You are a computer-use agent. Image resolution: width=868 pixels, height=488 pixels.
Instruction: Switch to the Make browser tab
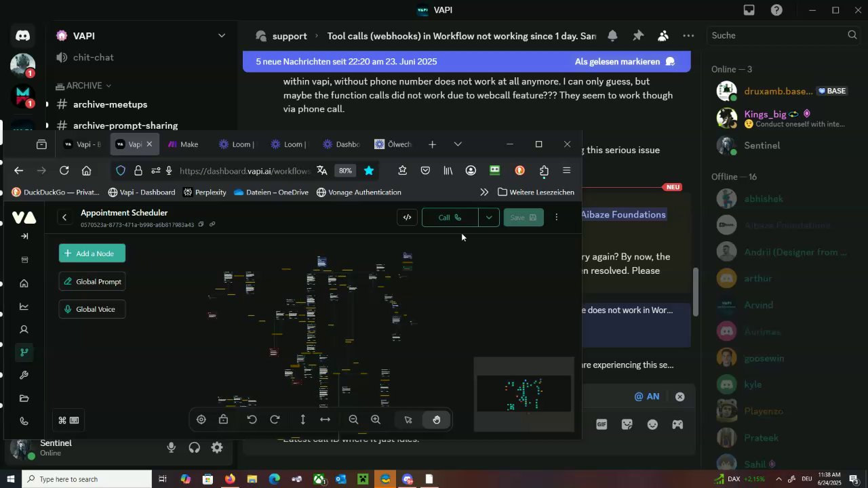tap(188, 144)
